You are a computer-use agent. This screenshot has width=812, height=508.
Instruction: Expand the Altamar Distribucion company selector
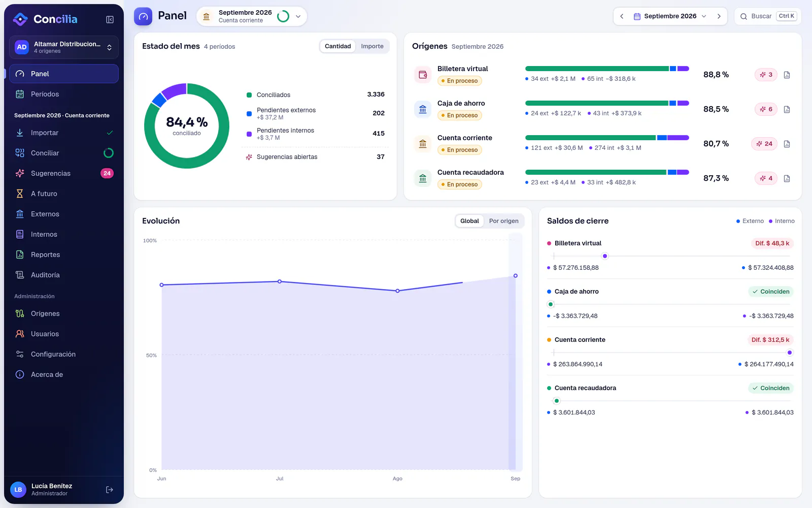64,47
